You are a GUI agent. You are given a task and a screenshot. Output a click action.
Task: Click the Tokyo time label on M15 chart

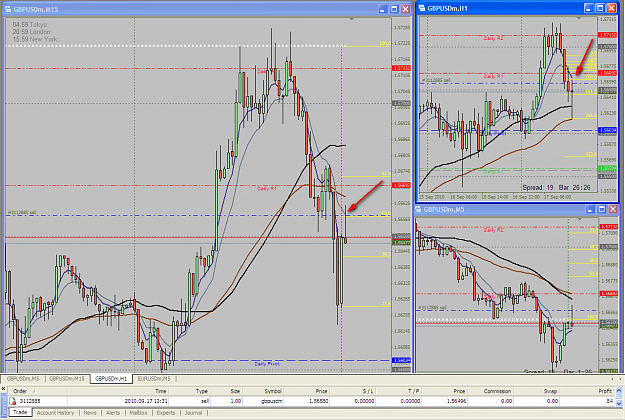click(x=30, y=25)
